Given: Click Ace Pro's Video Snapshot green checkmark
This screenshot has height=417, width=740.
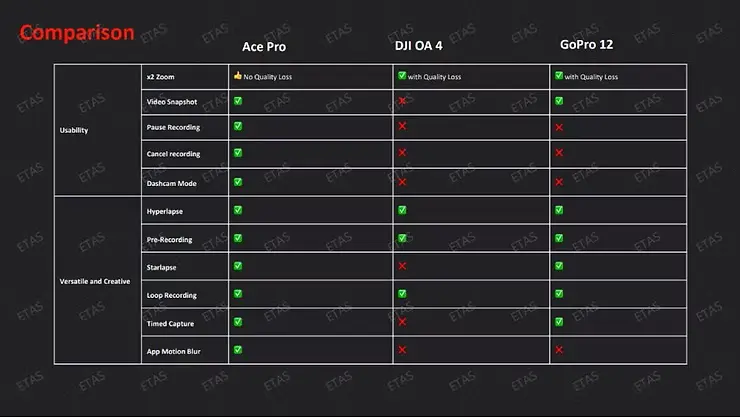Looking at the screenshot, I should (x=238, y=101).
